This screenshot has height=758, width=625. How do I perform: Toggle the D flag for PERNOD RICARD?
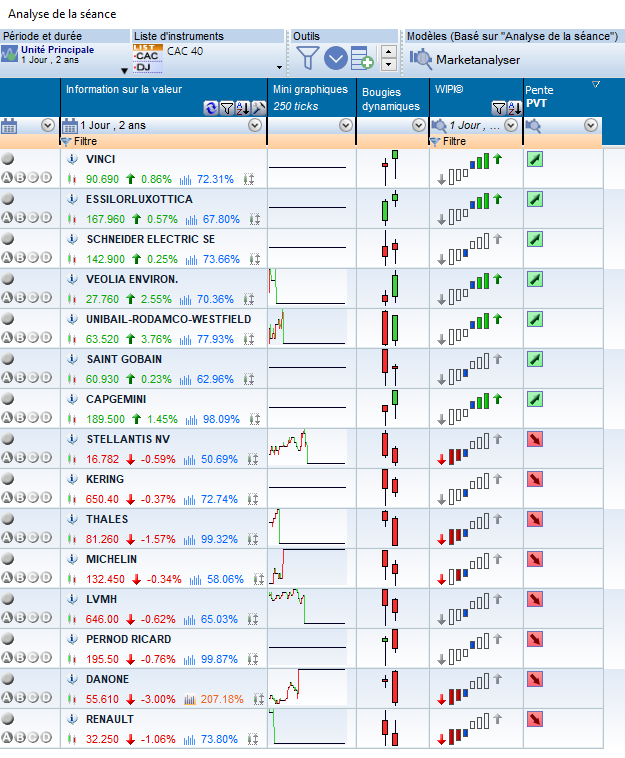46,657
